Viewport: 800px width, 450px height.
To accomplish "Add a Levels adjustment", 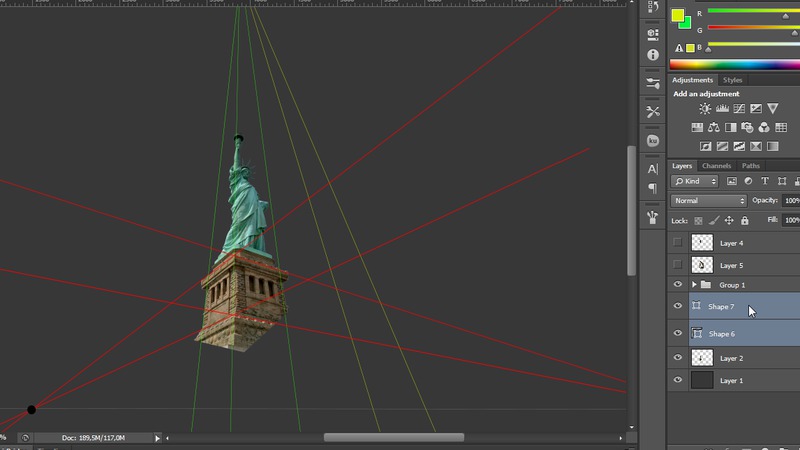I will point(722,109).
